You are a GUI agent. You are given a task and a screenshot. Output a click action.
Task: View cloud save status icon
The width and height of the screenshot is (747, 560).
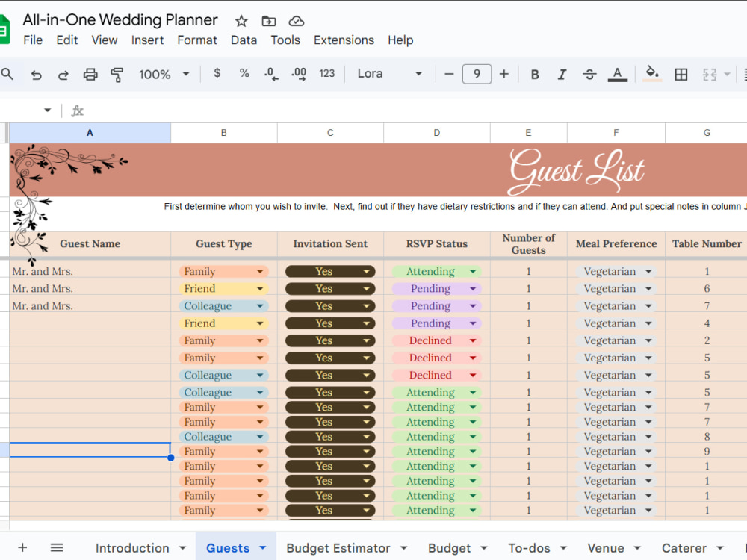pos(297,21)
